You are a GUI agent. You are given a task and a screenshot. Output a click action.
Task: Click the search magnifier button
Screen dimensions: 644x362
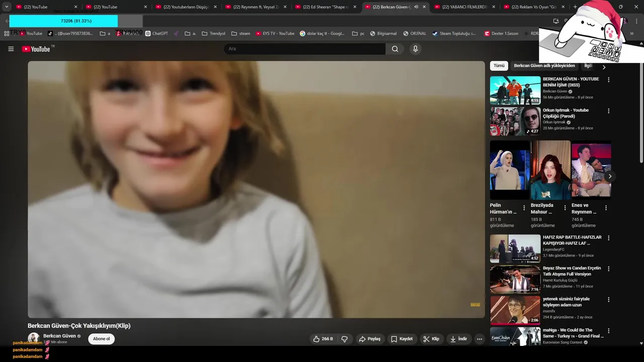[395, 49]
